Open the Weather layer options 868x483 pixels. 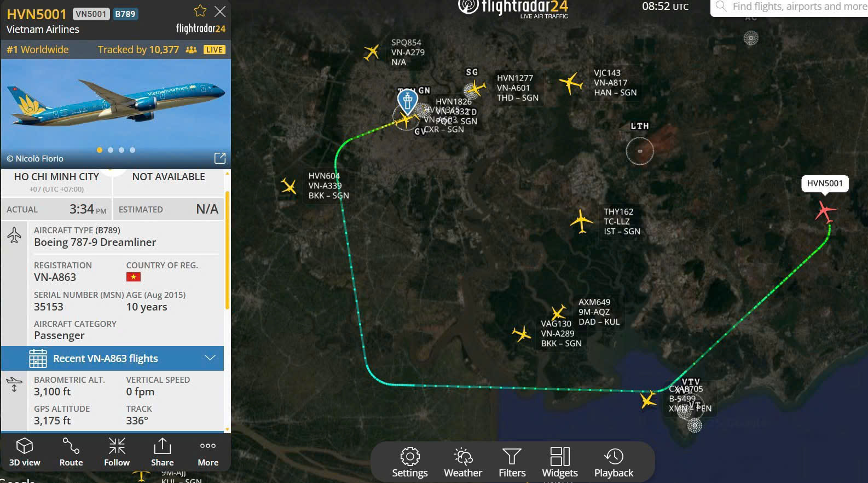463,463
